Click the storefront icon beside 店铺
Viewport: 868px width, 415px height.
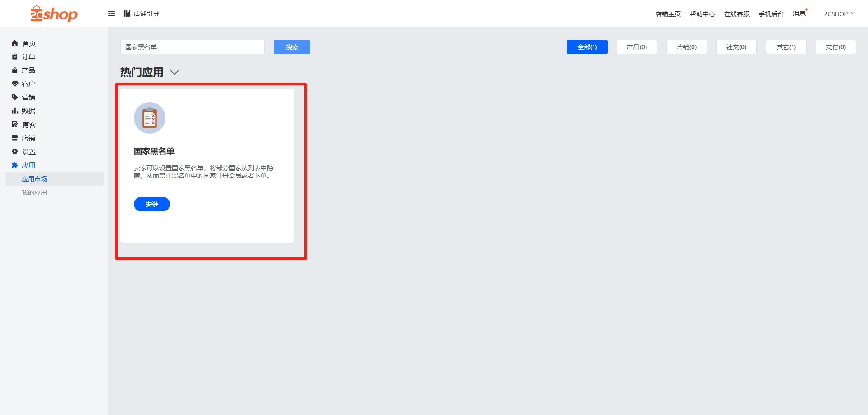(14, 138)
